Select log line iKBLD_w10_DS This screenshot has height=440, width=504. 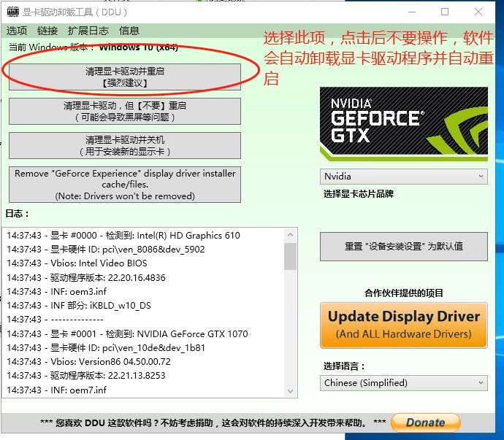(x=79, y=305)
